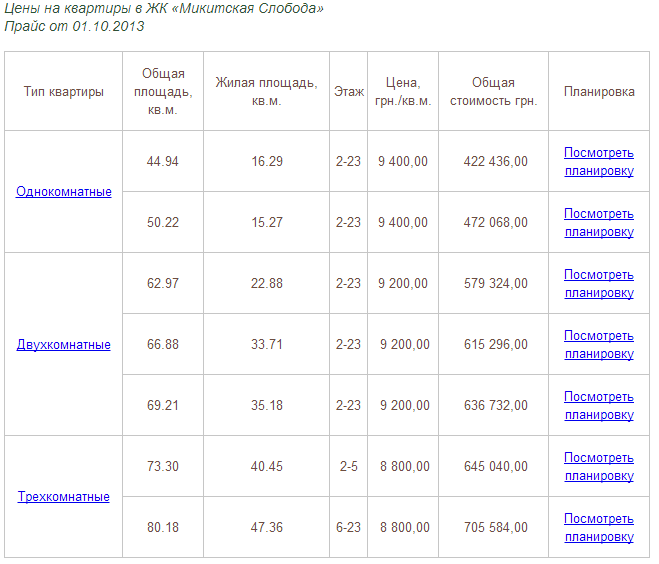Click the 'Общая стоимость грн.' header
This screenshot has width=659, height=564.
pyautogui.click(x=493, y=92)
